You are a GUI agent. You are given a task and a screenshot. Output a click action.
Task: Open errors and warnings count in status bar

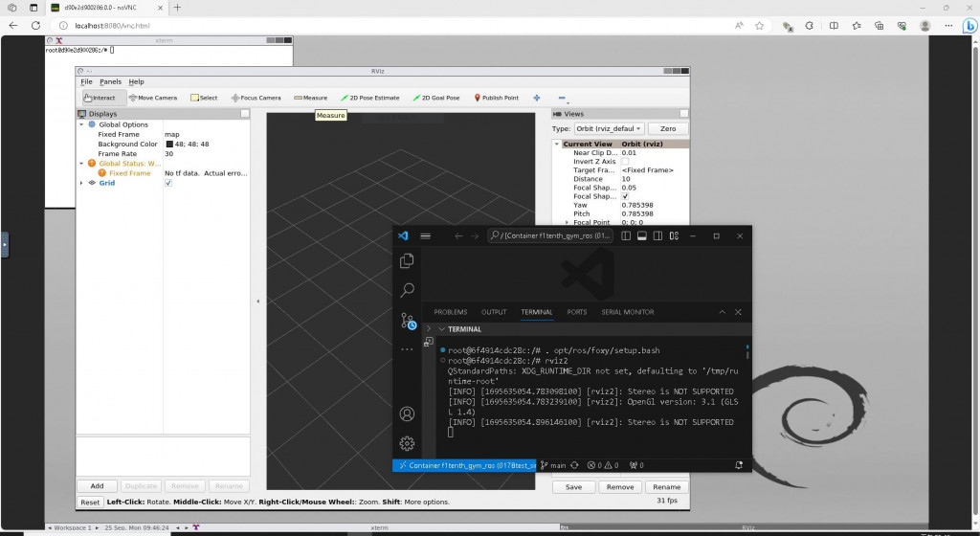[x=603, y=465]
